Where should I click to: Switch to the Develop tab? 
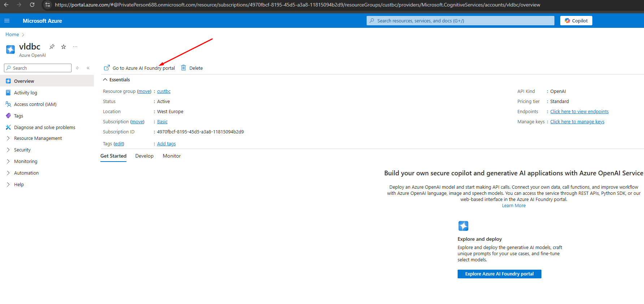pos(144,156)
